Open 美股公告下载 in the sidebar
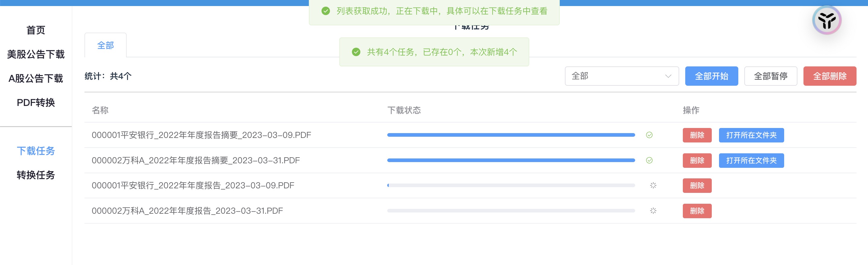868x265 pixels. [x=36, y=54]
